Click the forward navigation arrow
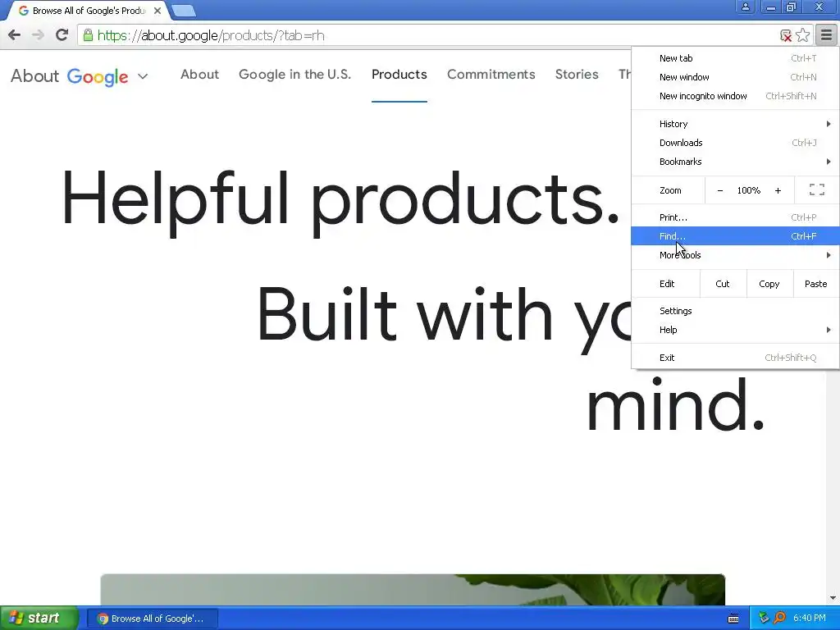Viewport: 840px width, 630px height. point(38,35)
